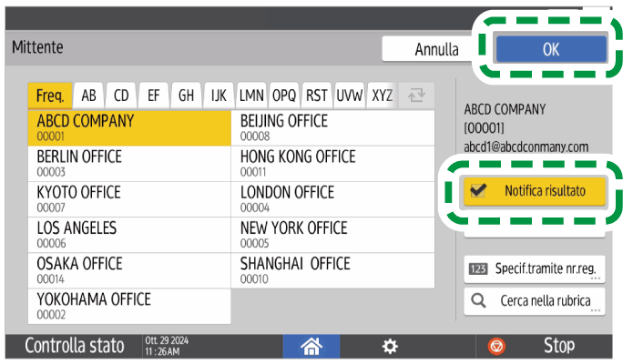Click the Mittente title label

37,47
